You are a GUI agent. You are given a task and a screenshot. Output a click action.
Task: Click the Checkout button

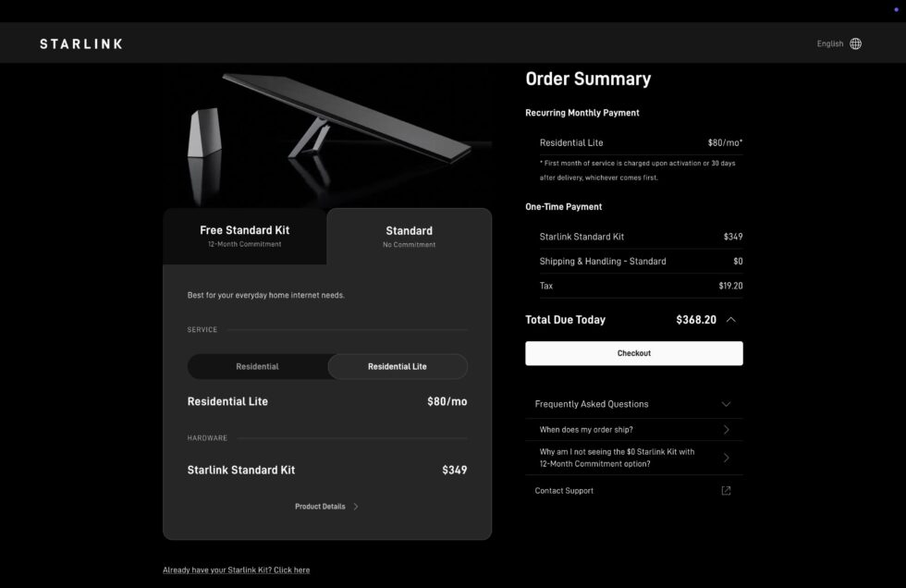pyautogui.click(x=634, y=352)
